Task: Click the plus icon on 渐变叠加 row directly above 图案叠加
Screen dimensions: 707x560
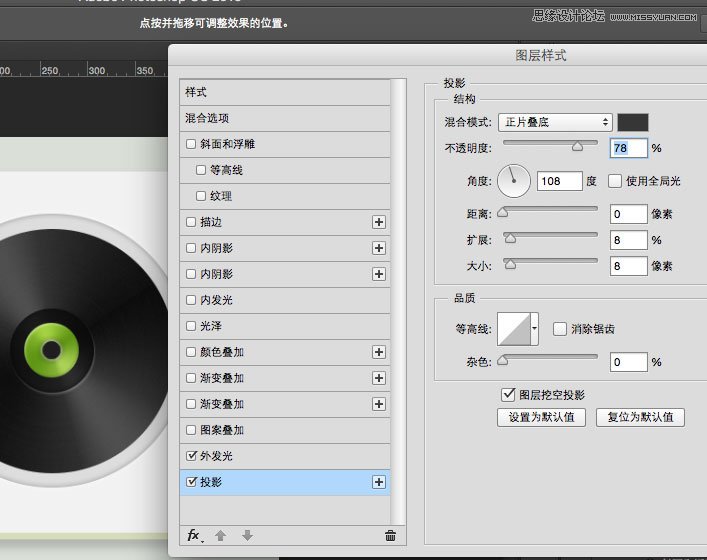Action: click(379, 404)
